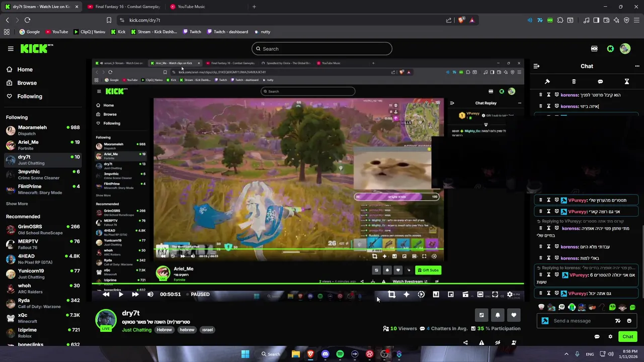Click the rewind button on player
This screenshot has width=644, height=362.
(x=106, y=295)
